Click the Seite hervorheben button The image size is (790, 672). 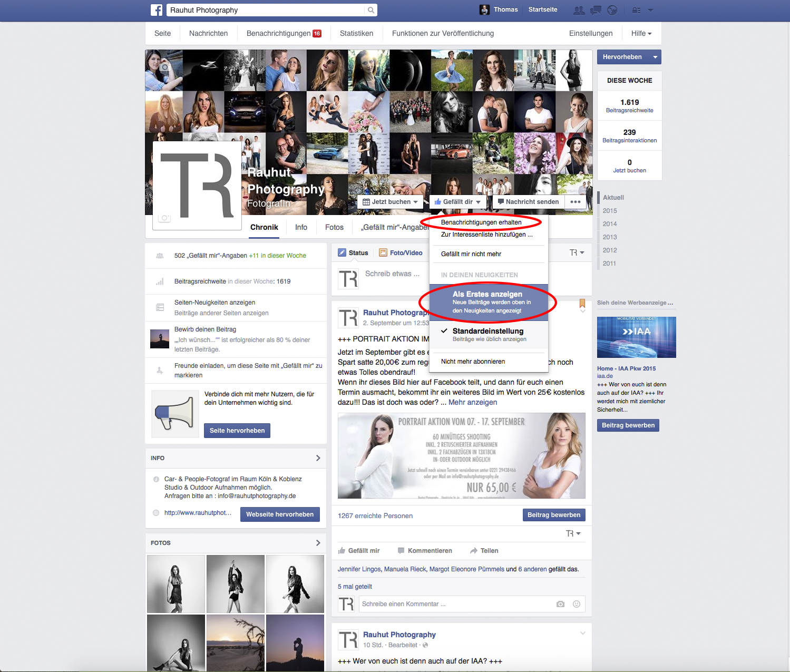click(x=237, y=431)
